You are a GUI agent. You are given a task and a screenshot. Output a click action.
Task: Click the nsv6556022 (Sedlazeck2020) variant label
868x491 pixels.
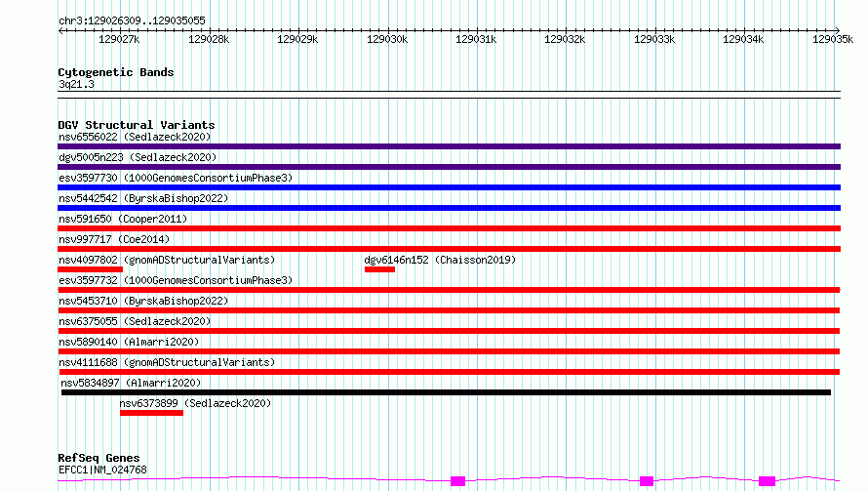coord(135,137)
